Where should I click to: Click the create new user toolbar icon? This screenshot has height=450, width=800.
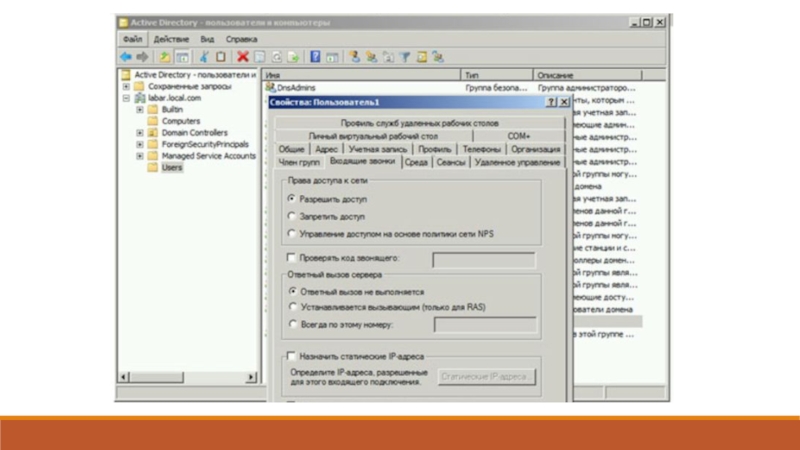point(354,57)
